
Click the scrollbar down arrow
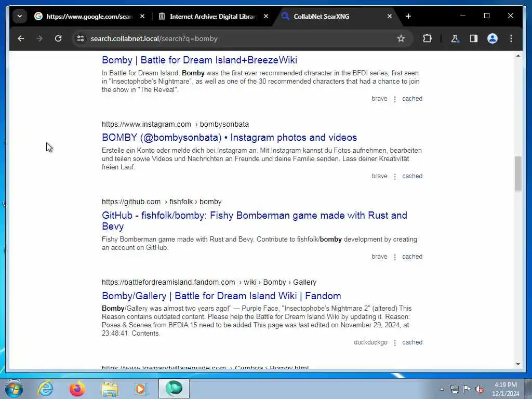tap(518, 364)
